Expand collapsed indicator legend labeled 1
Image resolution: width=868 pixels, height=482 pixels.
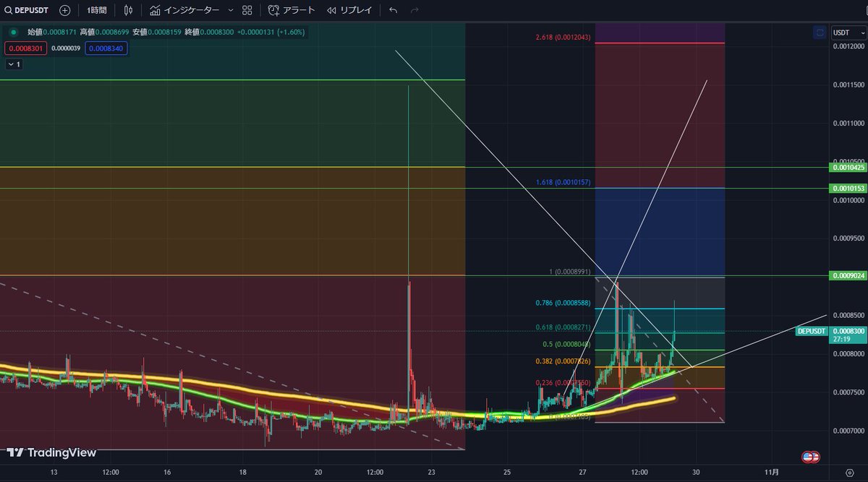tap(14, 64)
